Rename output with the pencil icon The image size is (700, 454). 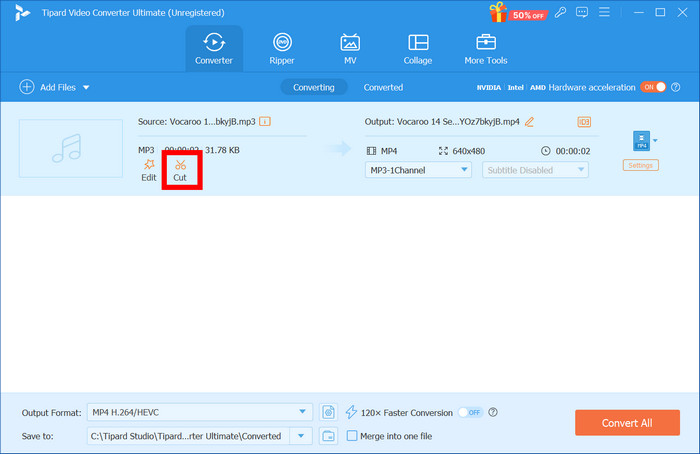coord(529,122)
